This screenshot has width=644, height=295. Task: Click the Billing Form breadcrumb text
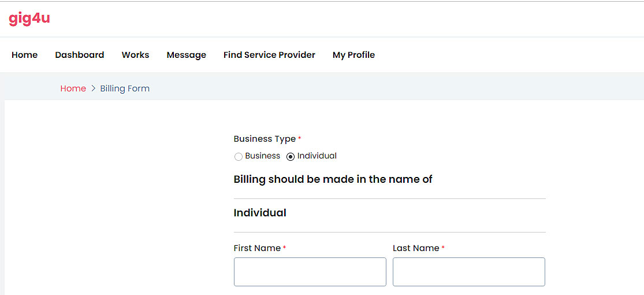[125, 89]
